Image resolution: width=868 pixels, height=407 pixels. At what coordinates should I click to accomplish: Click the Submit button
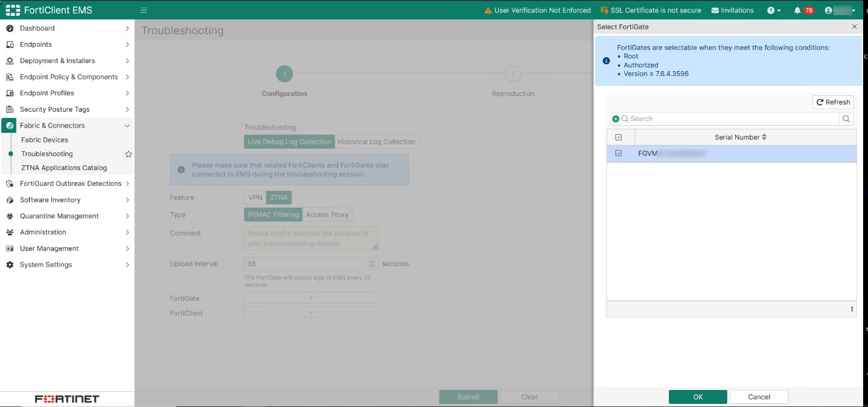(x=468, y=397)
